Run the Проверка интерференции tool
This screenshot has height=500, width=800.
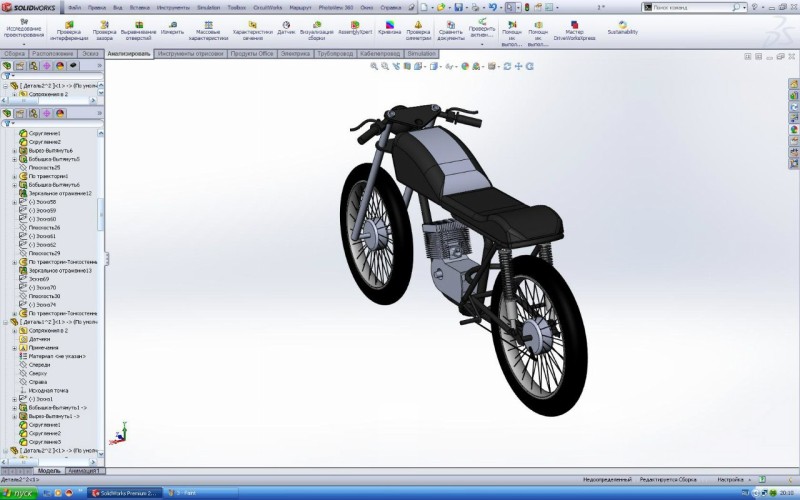coord(69,31)
